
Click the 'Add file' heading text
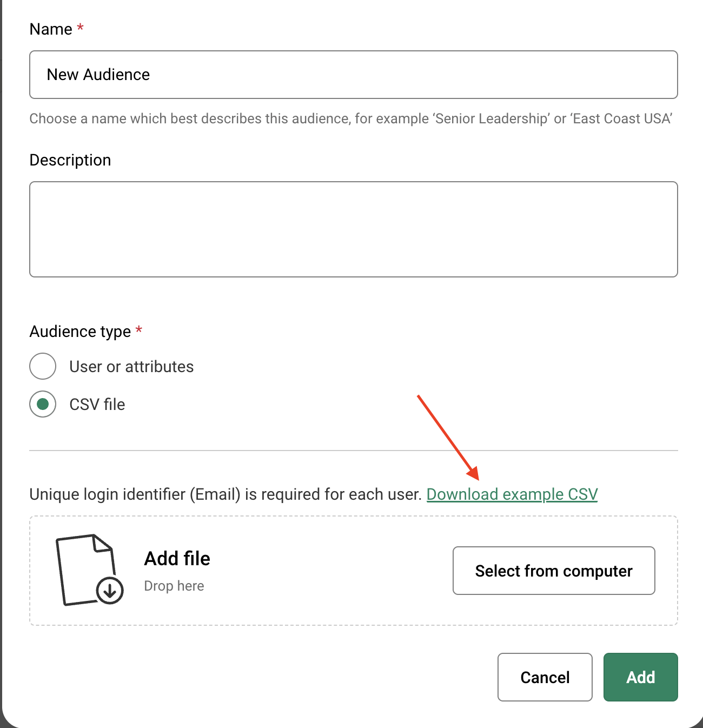[177, 559]
